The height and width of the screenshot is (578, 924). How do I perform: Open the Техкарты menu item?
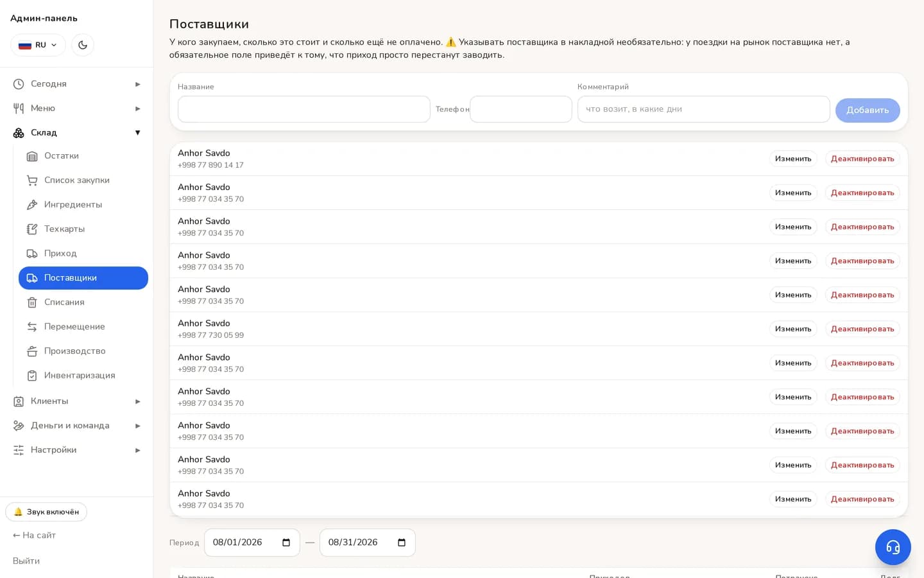[x=83, y=229]
